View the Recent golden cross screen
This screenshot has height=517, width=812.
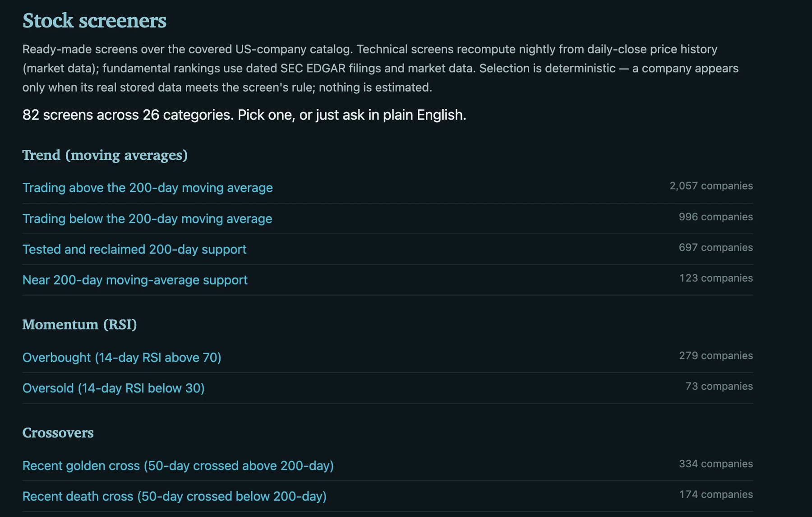click(x=178, y=466)
